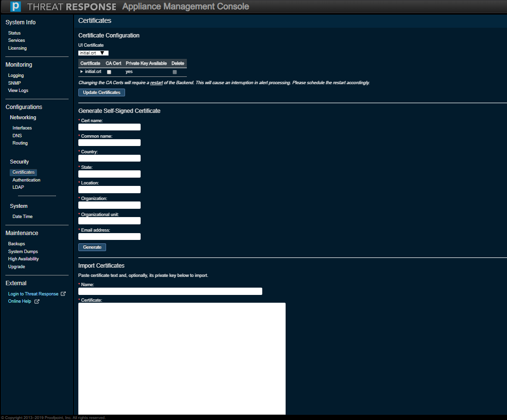The image size is (507, 420).
Task: Expand the initial.crt row details arrow
Action: coord(81,72)
